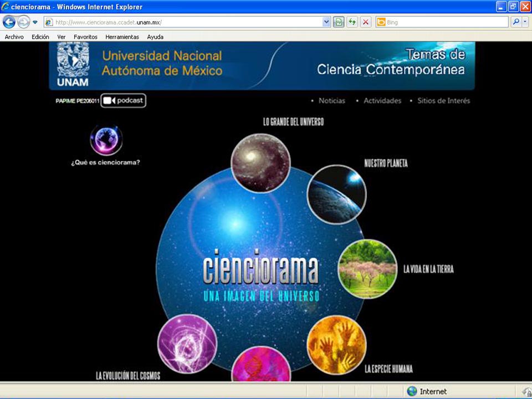Open the ¿Qué es ciencioramа? link
532x399 pixels.
pos(105,162)
